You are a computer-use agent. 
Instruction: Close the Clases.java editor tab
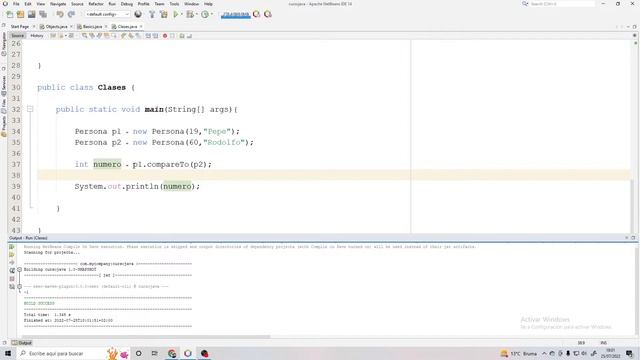point(141,27)
